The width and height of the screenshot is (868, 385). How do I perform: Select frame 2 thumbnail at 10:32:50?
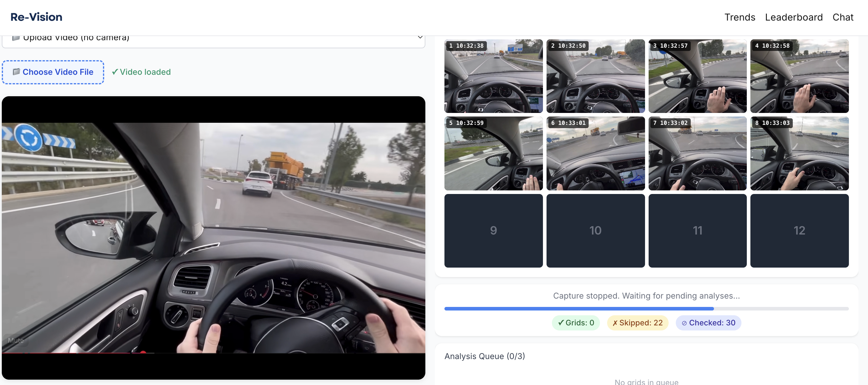point(595,76)
